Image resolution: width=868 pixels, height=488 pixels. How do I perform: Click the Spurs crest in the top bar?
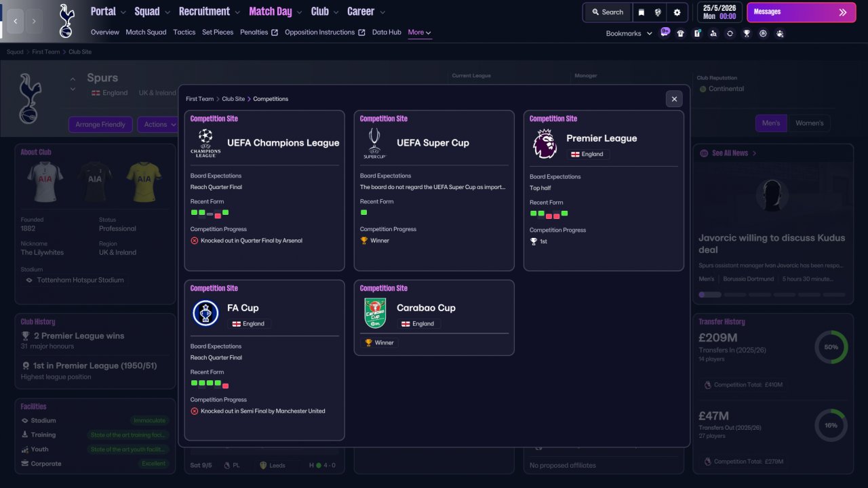click(66, 20)
